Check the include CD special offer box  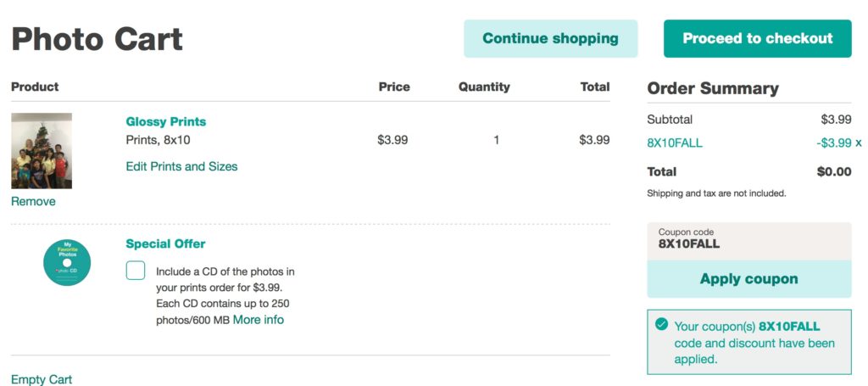[136, 271]
